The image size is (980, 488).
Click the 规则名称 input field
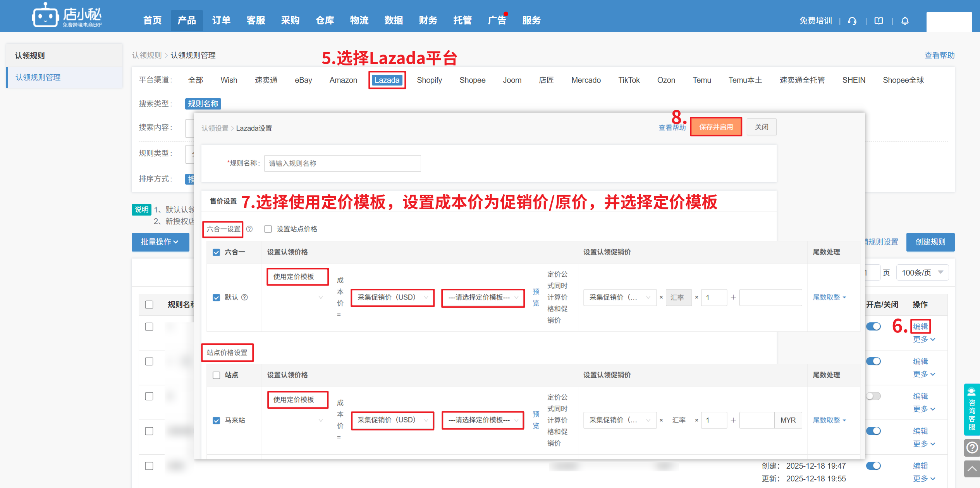click(342, 163)
